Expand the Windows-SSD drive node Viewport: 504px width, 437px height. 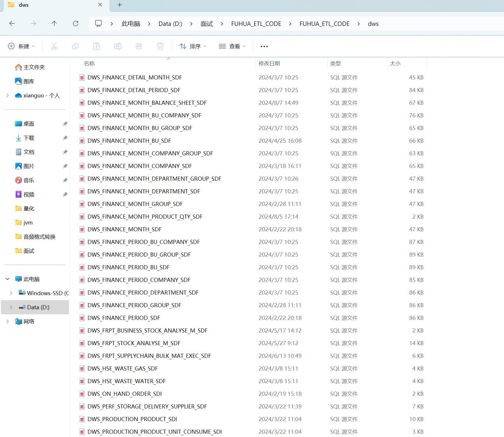point(11,293)
